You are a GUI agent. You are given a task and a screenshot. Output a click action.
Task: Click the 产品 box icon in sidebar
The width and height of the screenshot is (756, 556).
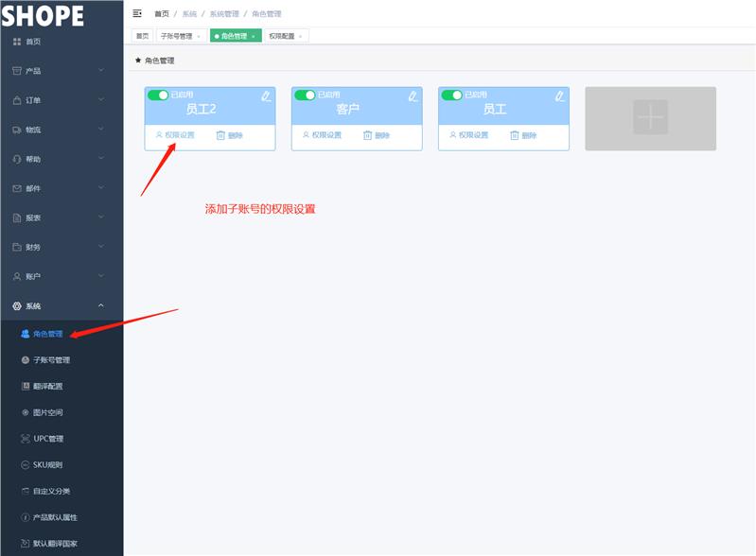click(17, 71)
